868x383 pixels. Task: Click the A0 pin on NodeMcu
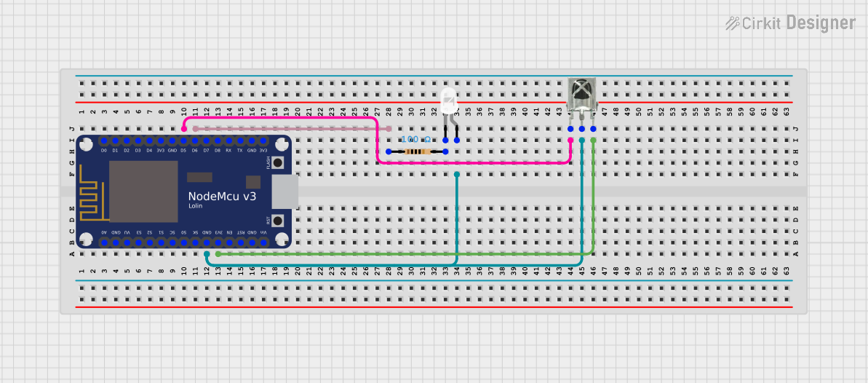tap(104, 242)
